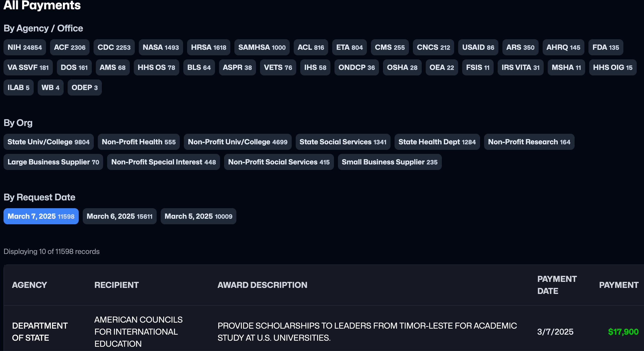Choose the VETS 76 chip
The width and height of the screenshot is (644, 351).
[x=278, y=67]
